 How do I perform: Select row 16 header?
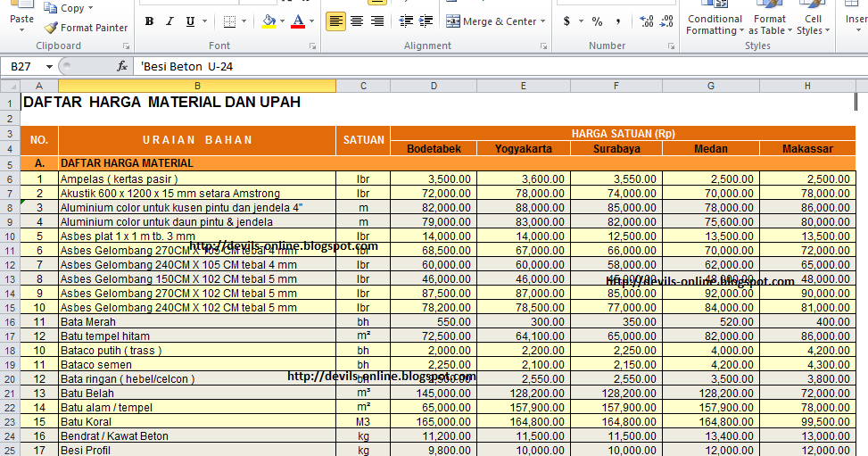(x=10, y=322)
